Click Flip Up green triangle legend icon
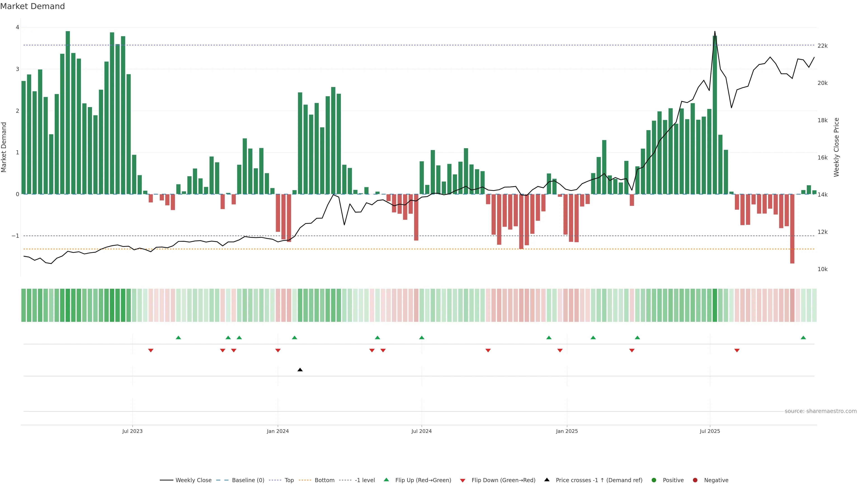The height and width of the screenshot is (488, 868). (387, 480)
